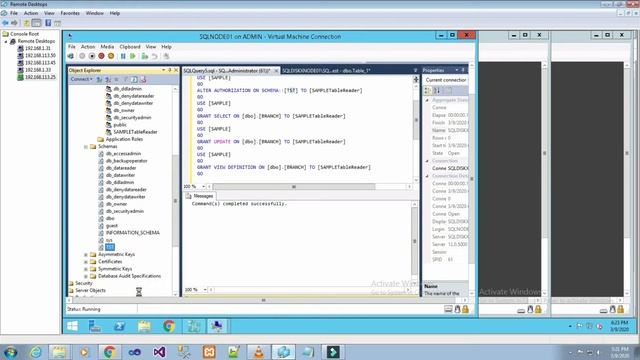Expand the Database Audit Specifications folder

86,276
